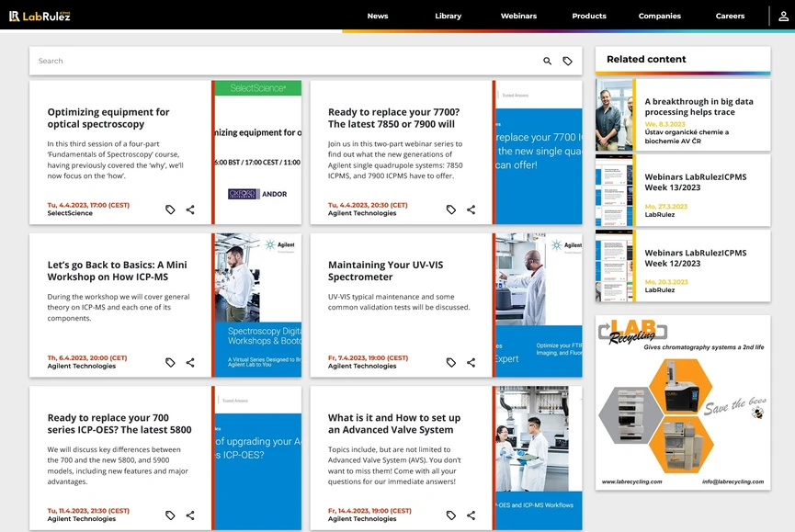
Task: Open Optimizing equipment for optical spectroscopy title
Action: 108,118
